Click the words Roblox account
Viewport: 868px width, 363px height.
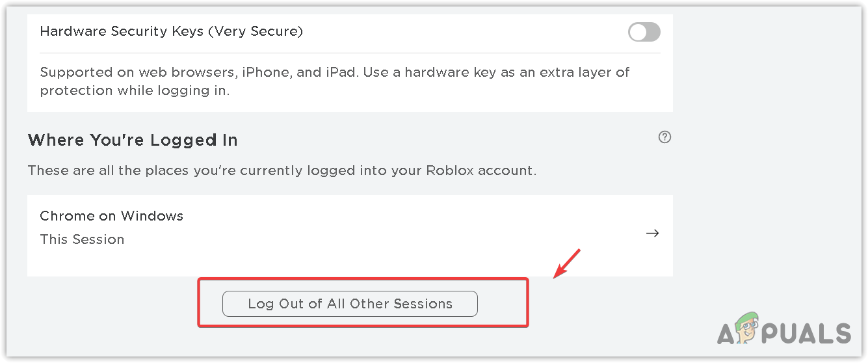pyautogui.click(x=481, y=171)
